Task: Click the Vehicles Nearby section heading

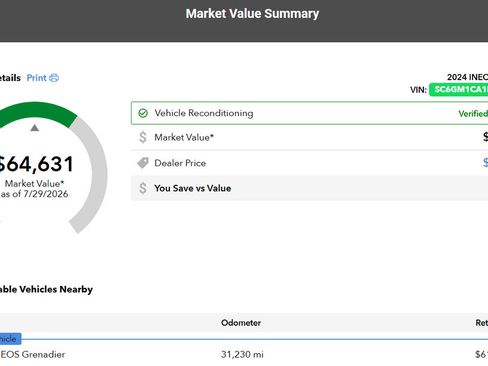Action: (x=46, y=289)
